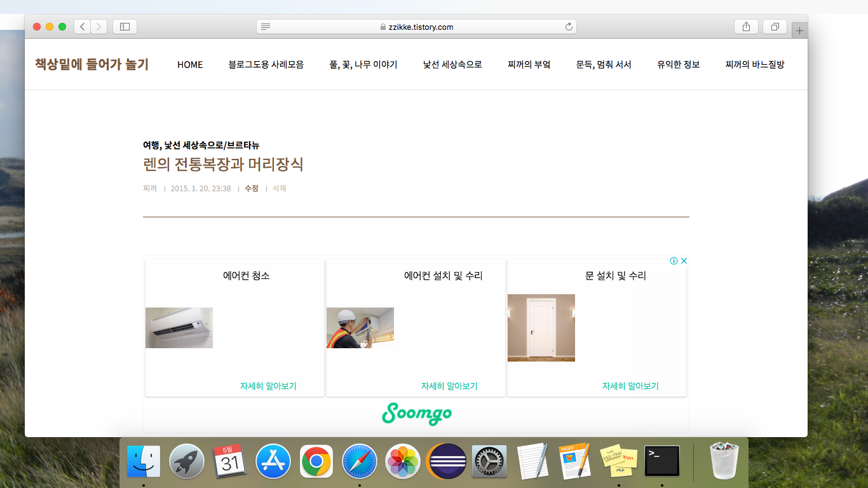This screenshot has height=488, width=868.
Task: Open ad info icon on the banner
Action: 674,261
